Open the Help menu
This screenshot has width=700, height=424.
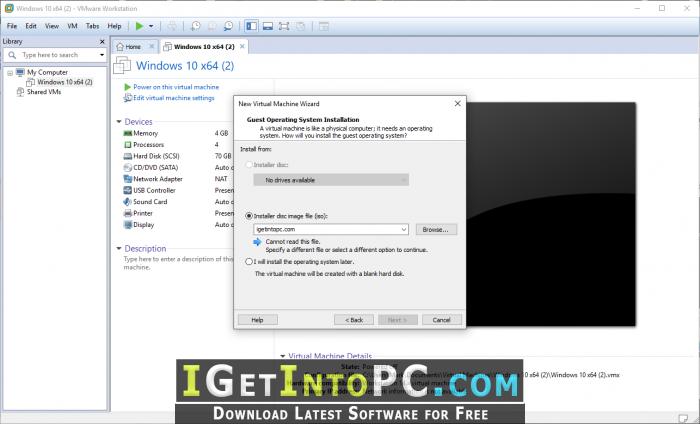click(x=114, y=26)
